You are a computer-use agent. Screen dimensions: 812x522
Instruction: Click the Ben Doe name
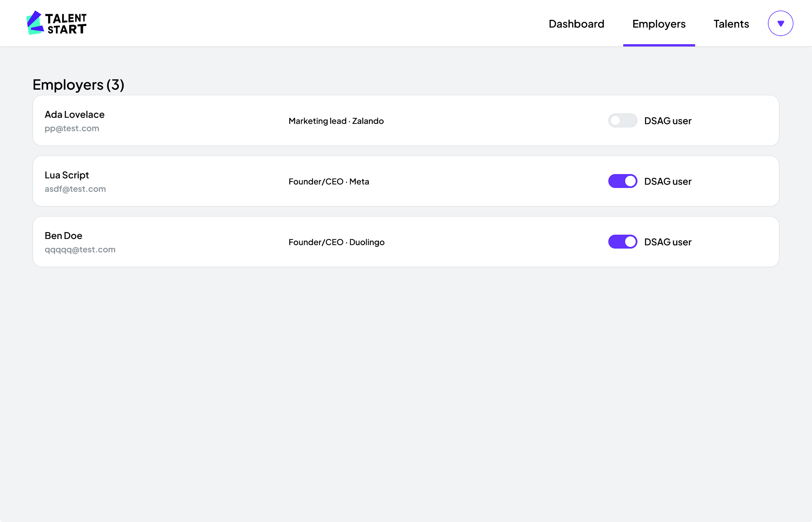click(63, 236)
